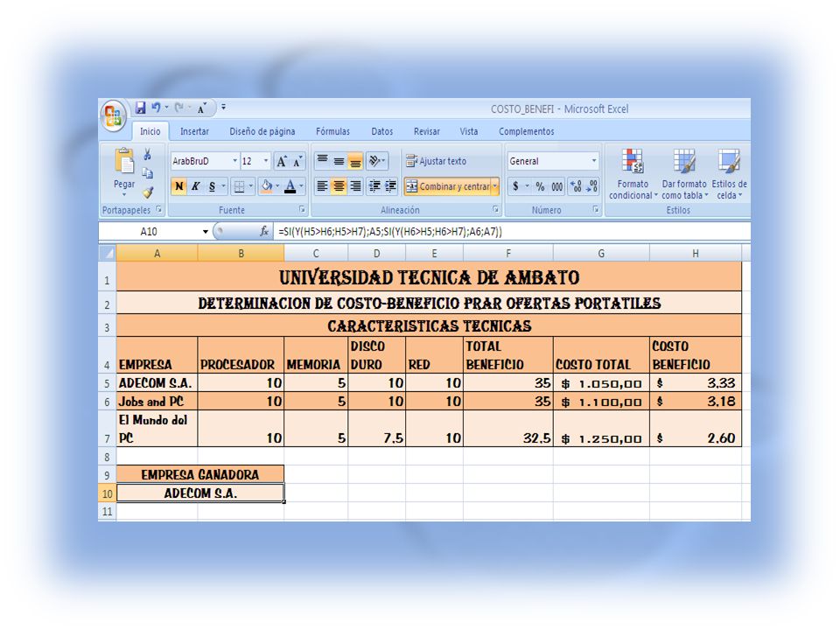Click the formula bar text

point(390,231)
